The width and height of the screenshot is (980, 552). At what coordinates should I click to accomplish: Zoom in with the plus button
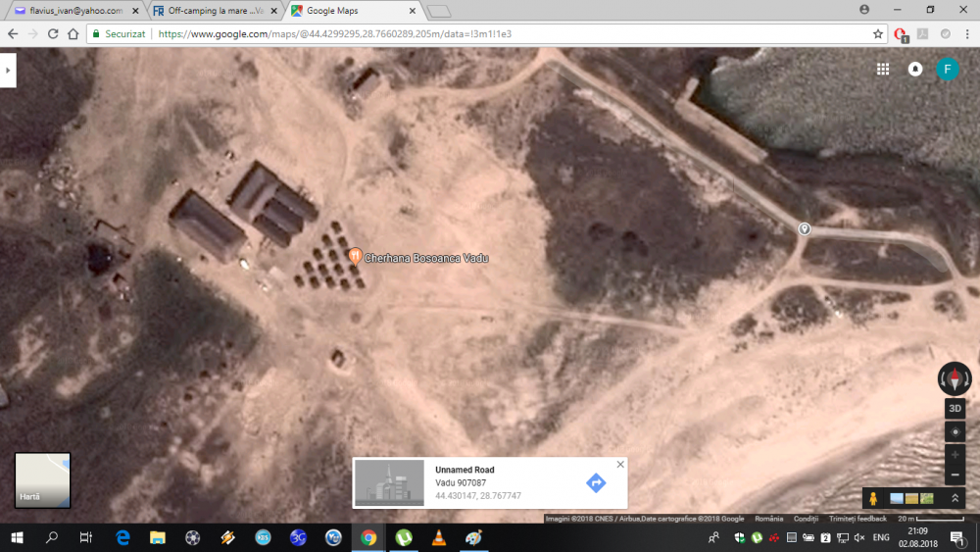click(955, 455)
